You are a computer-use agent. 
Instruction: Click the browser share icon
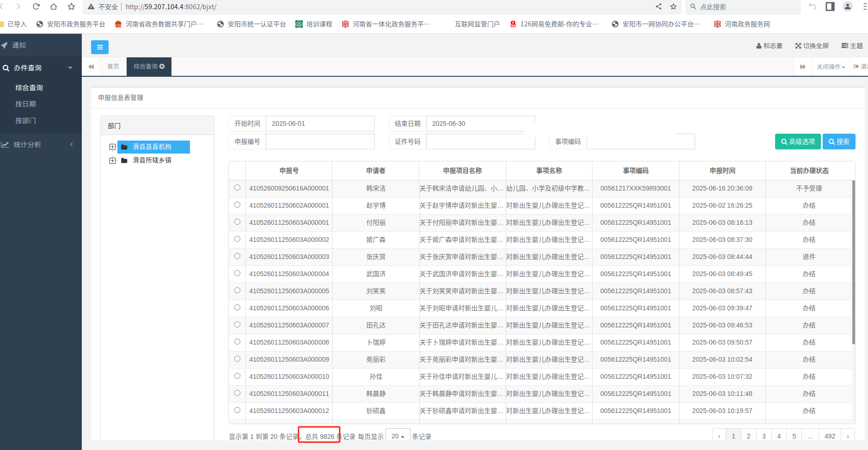tap(659, 6)
